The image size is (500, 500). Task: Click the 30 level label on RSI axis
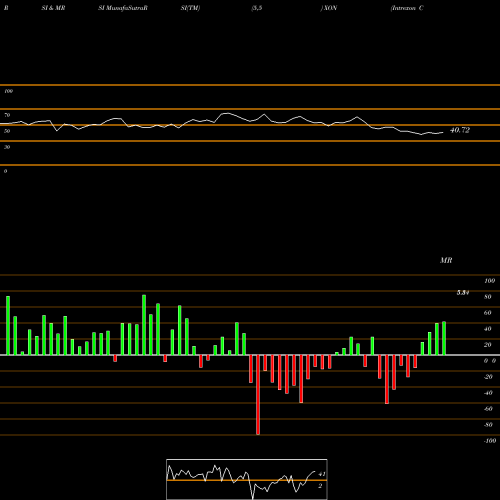7,147
